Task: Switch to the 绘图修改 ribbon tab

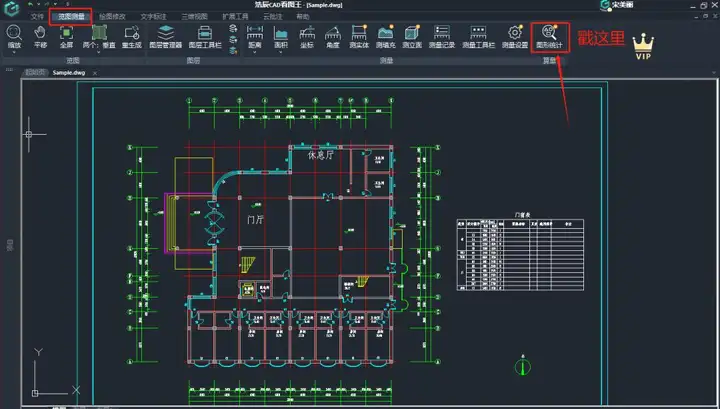Action: [112, 17]
